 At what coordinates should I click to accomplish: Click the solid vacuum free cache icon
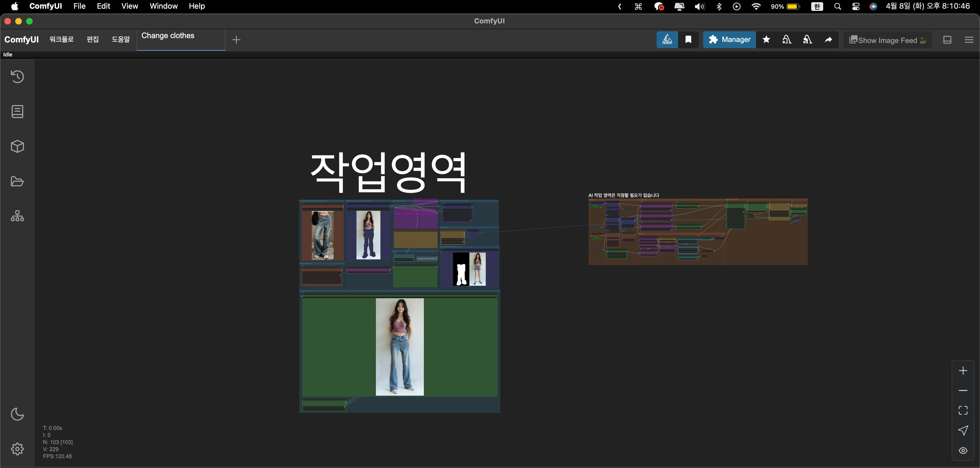coord(807,39)
